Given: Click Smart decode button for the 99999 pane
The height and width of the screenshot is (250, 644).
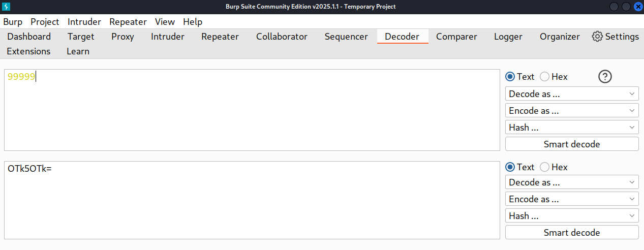Looking at the screenshot, I should pos(572,144).
